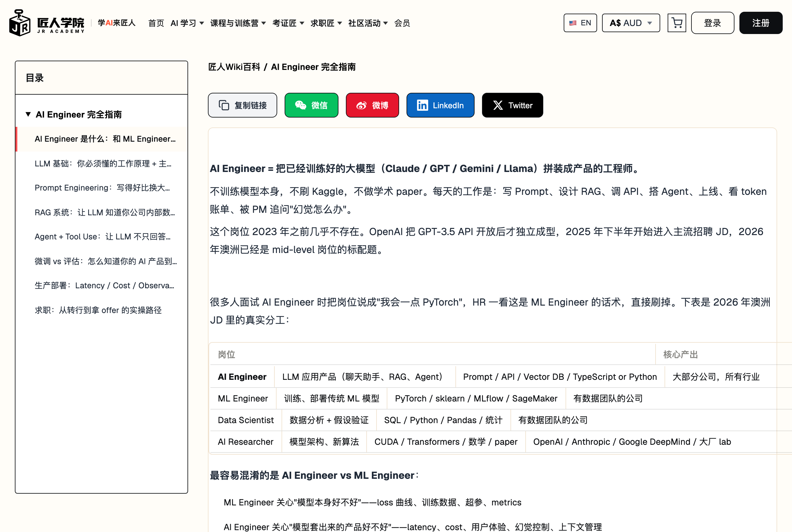
Task: Expand the 社区活动 dropdown menu
Action: 368,23
